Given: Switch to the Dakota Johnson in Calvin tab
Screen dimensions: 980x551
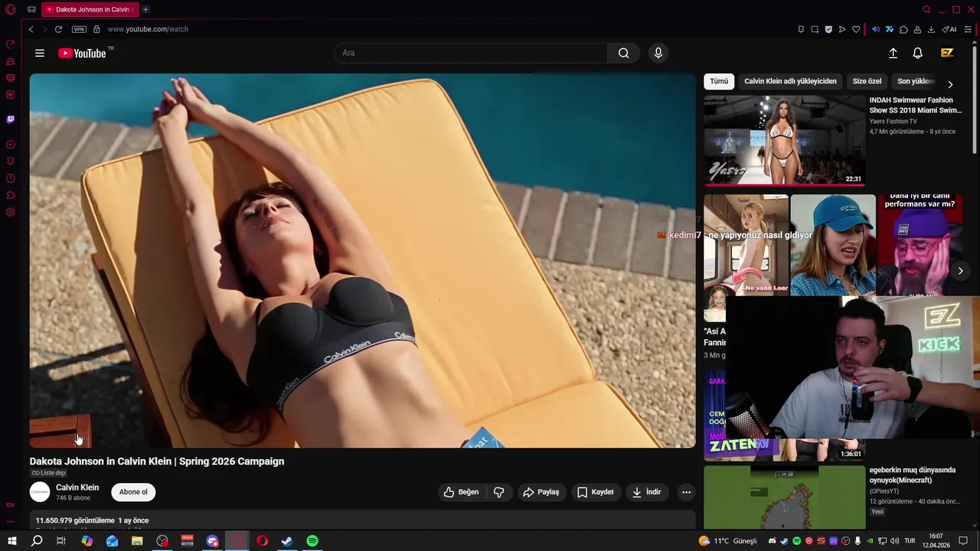Looking at the screenshot, I should coord(89,9).
